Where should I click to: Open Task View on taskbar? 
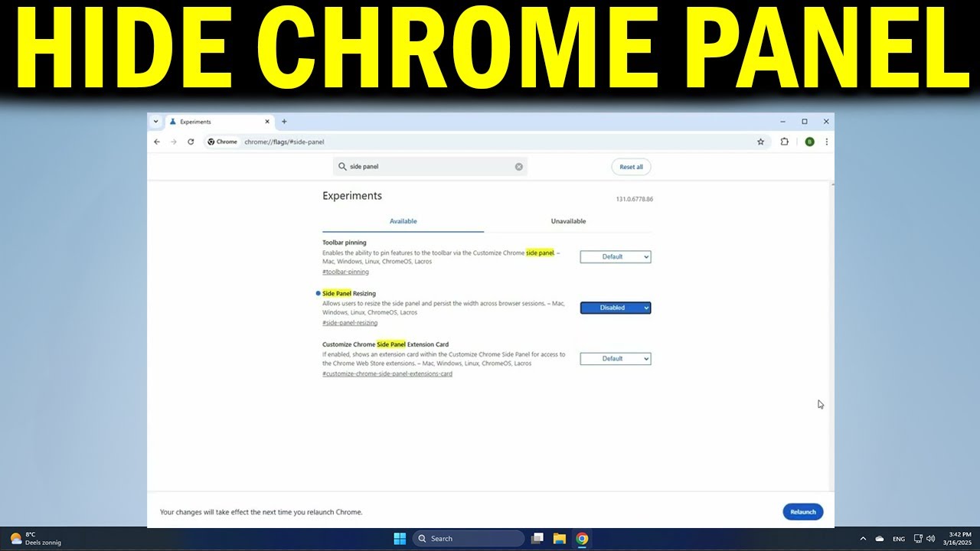pyautogui.click(x=537, y=539)
